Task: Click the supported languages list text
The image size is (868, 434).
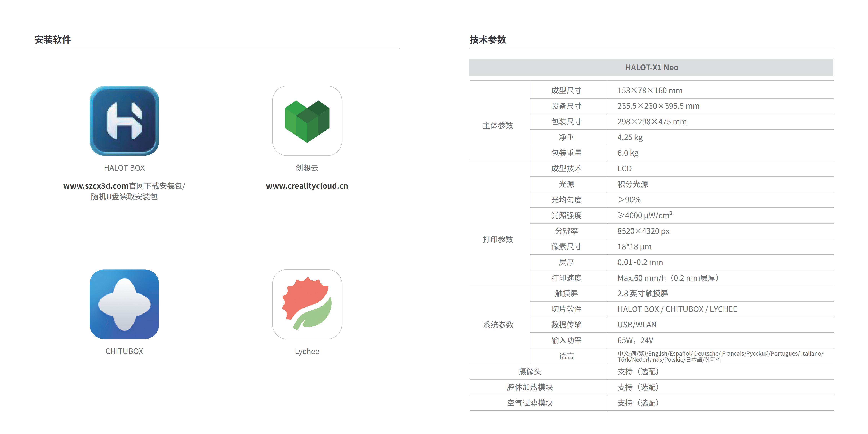Action: pos(720,356)
